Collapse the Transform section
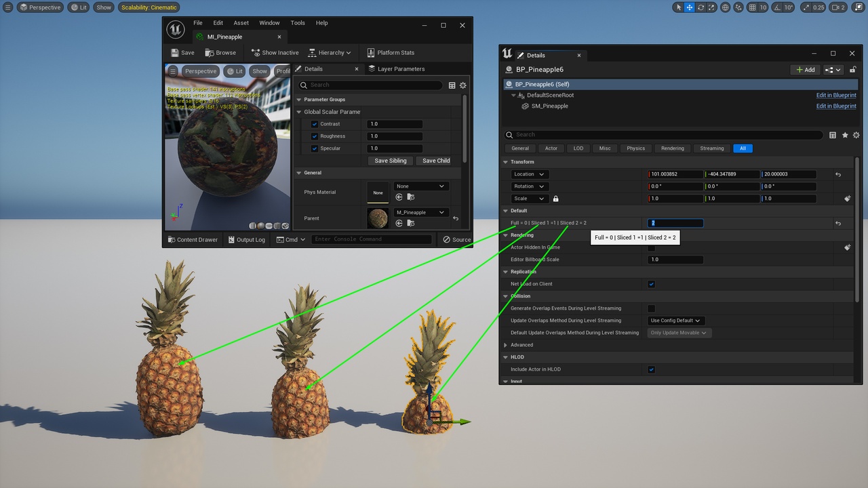The width and height of the screenshot is (868, 488). (506, 162)
